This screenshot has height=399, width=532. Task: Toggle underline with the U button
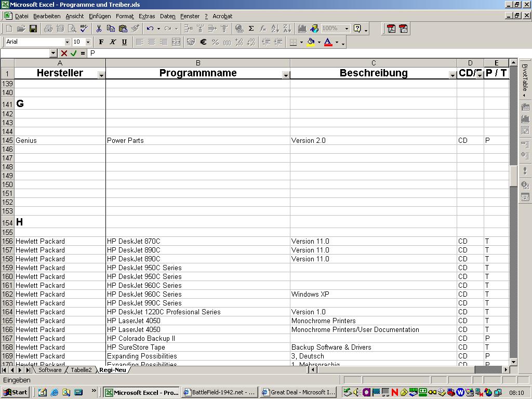click(x=125, y=42)
